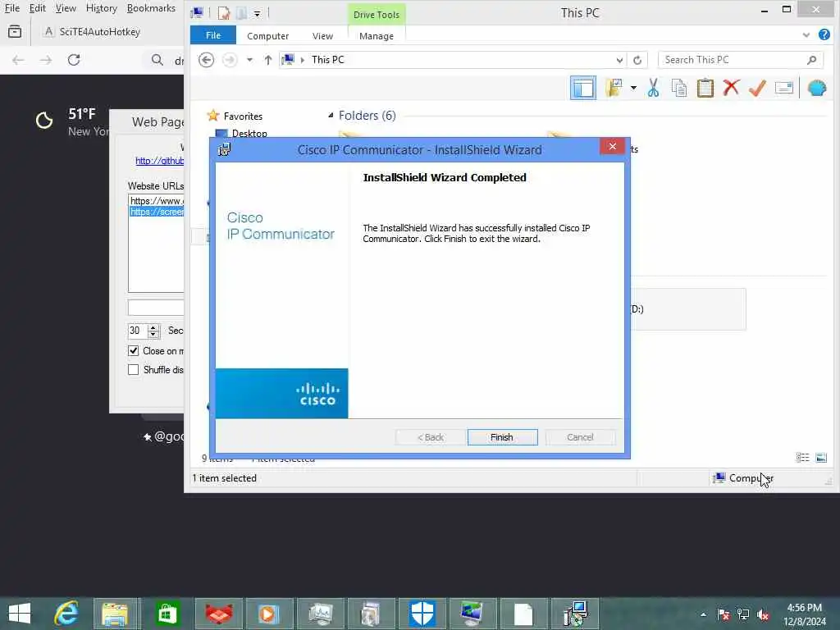
Task: Open recent locations dropdown arrow
Action: (x=249, y=59)
